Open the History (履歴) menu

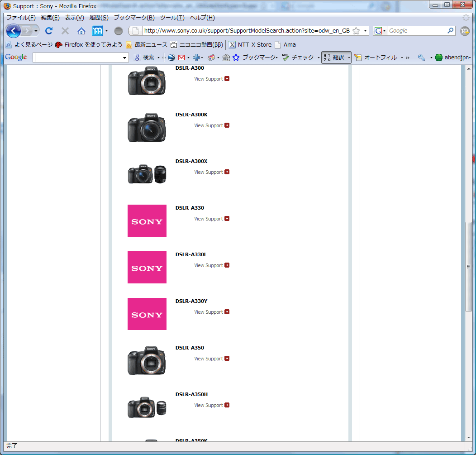99,18
